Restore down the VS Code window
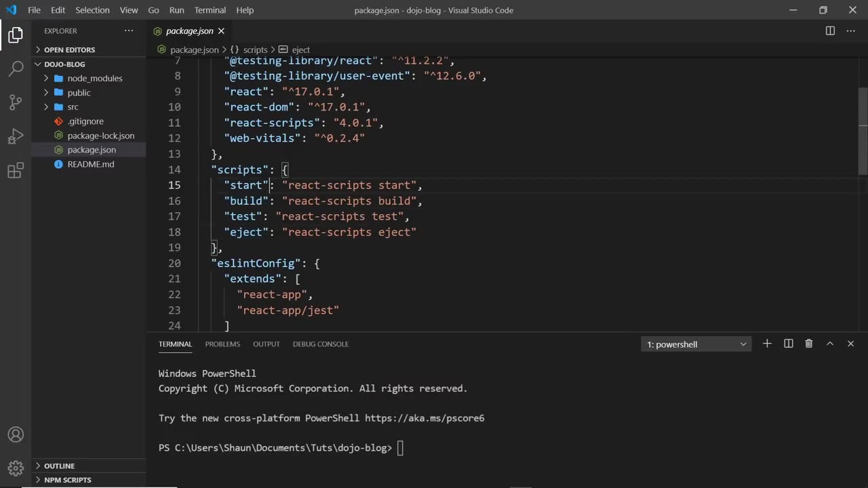The image size is (868, 488). (x=823, y=10)
